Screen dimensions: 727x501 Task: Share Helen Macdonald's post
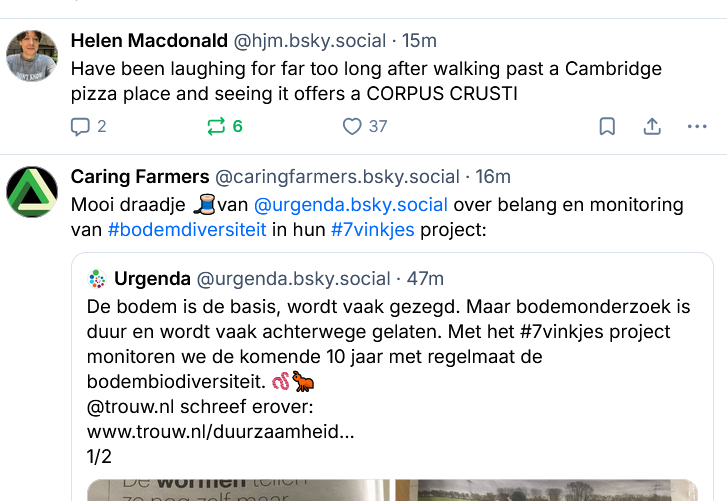coord(652,127)
